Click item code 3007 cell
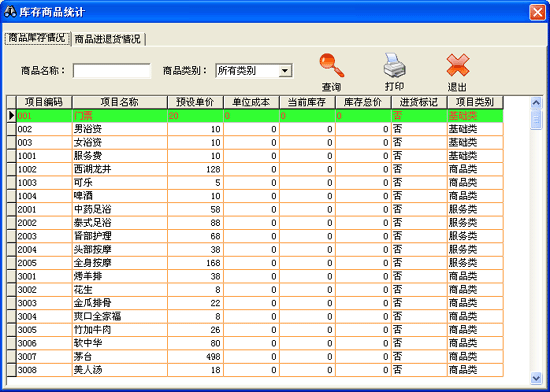The image size is (550, 392). pos(44,357)
